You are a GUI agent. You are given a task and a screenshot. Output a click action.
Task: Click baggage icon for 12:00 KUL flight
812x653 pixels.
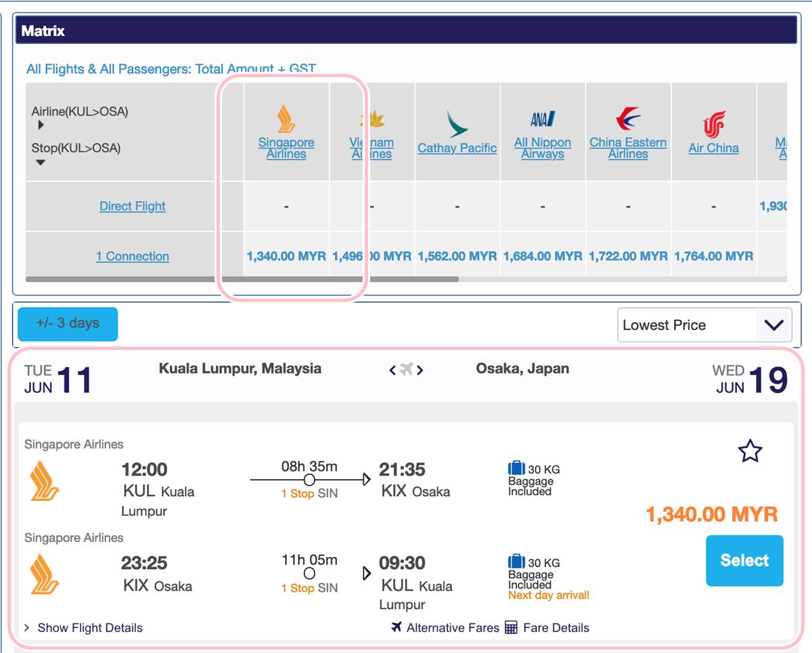click(516, 468)
